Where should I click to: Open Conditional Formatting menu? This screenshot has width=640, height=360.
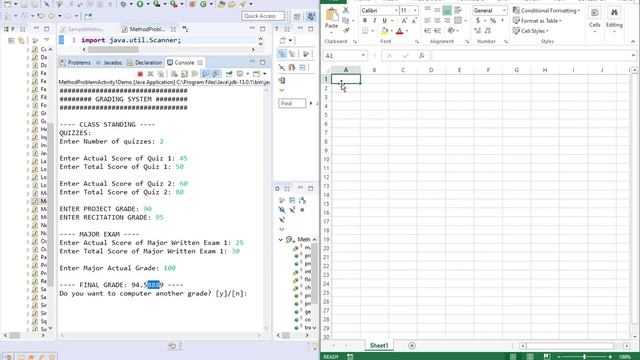547,10
